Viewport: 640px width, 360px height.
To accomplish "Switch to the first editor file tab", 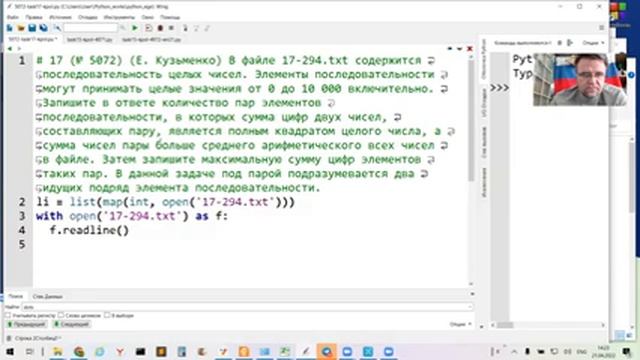I will tap(33, 39).
